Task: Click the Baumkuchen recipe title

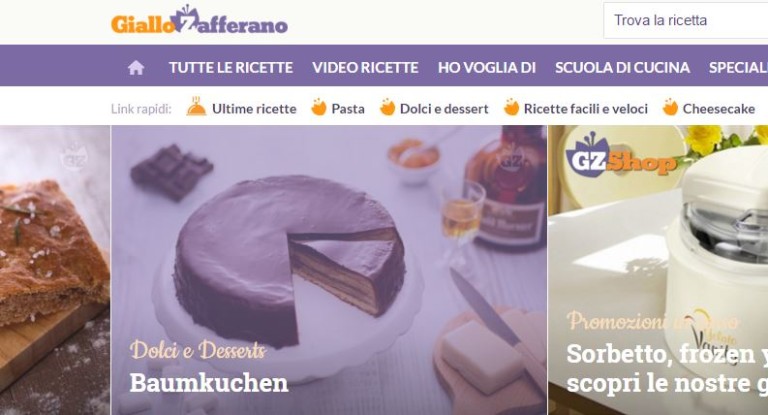Action: tap(209, 383)
